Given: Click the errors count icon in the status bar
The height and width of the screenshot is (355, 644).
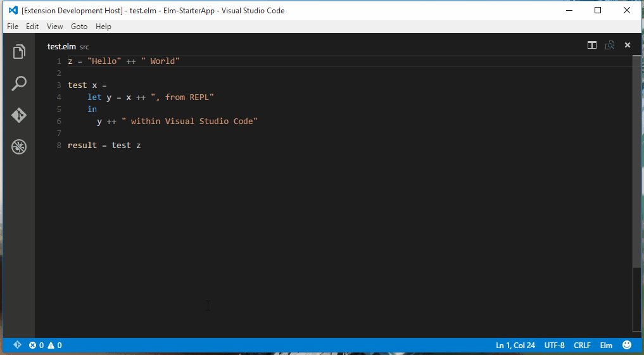Looking at the screenshot, I should click(x=32, y=345).
